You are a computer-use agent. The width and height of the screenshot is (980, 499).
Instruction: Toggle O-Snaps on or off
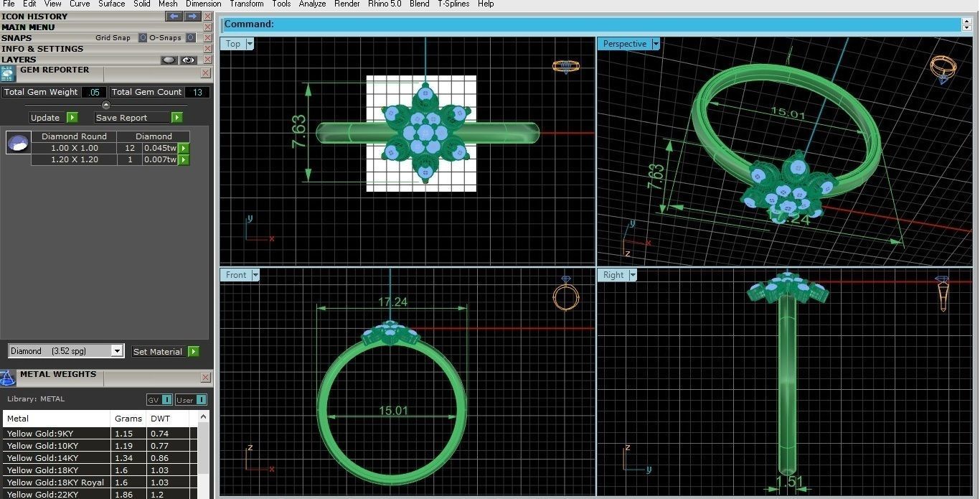click(190, 37)
